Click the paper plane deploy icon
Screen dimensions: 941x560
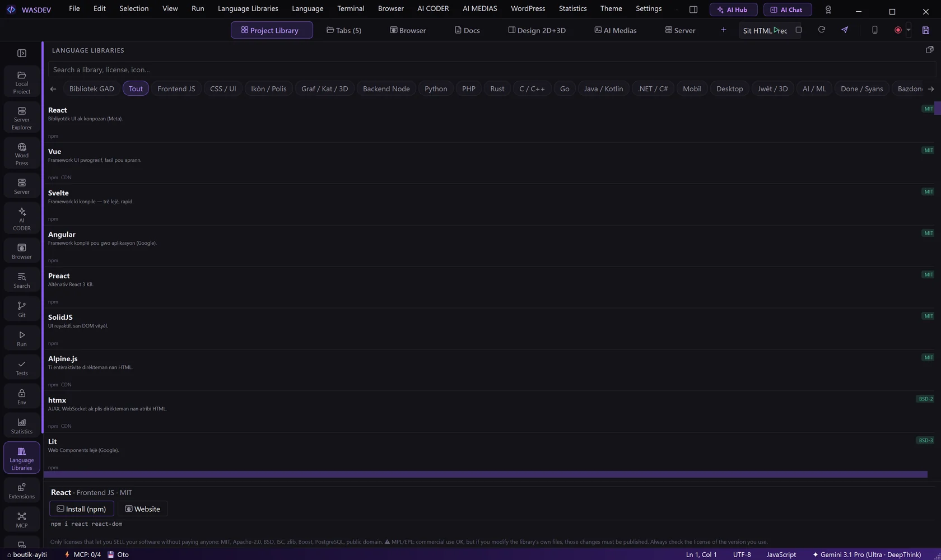pyautogui.click(x=845, y=30)
